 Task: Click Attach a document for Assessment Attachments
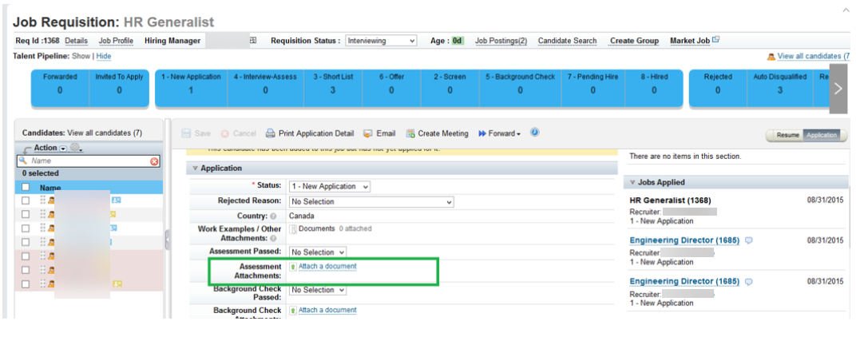(x=327, y=267)
